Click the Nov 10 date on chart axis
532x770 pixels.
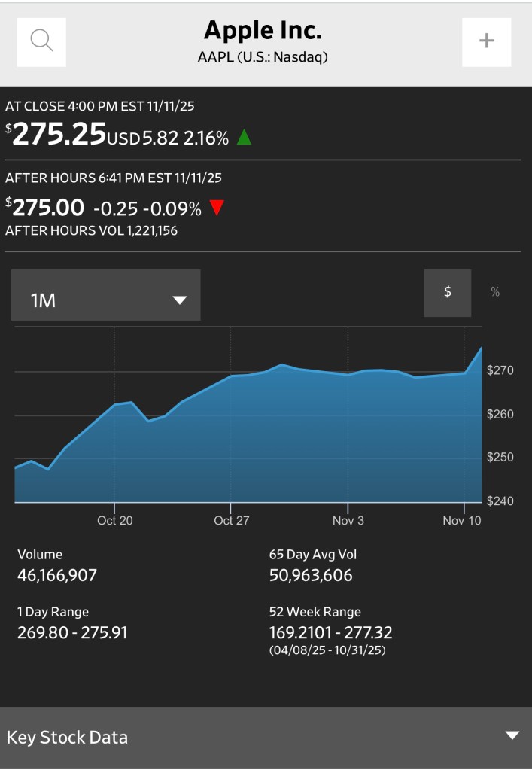point(462,520)
